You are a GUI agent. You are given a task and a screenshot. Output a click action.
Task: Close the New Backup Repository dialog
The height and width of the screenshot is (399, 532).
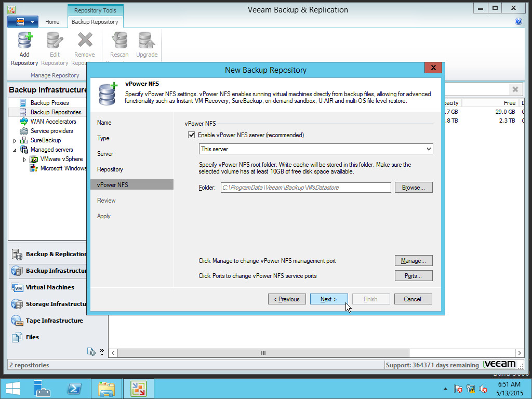[x=433, y=68]
